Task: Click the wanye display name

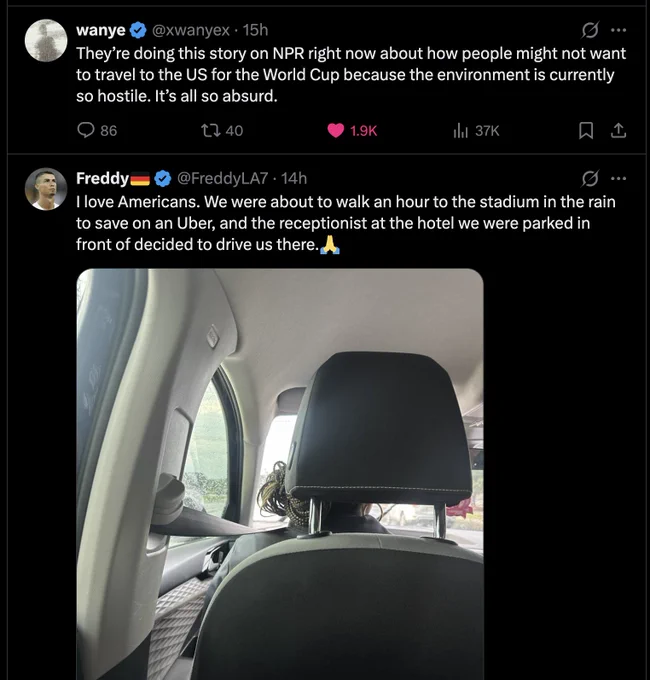Action: [101, 30]
